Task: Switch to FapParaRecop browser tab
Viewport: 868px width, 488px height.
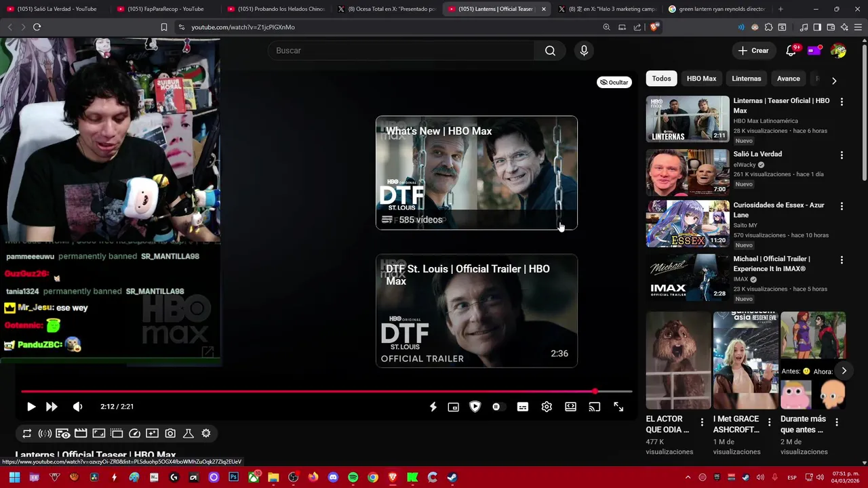Action: 166,9
